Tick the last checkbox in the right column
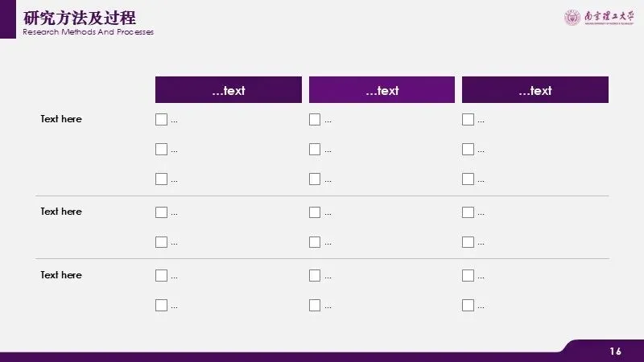 pos(468,305)
